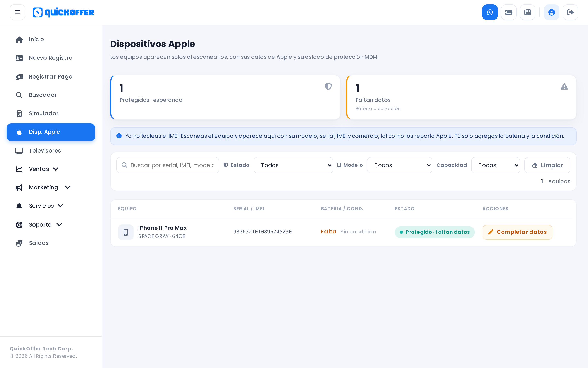Toggle the hamburger sidebar menu button
This screenshot has height=368, width=588.
pos(18,12)
